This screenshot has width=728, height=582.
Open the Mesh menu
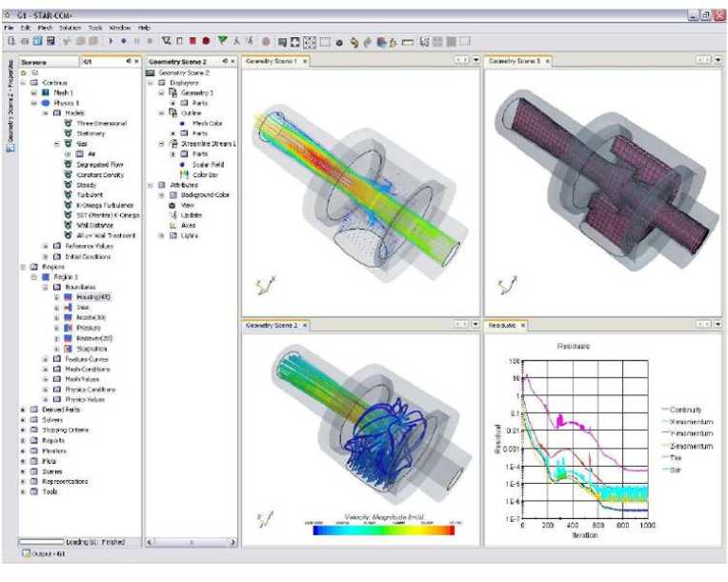45,28
